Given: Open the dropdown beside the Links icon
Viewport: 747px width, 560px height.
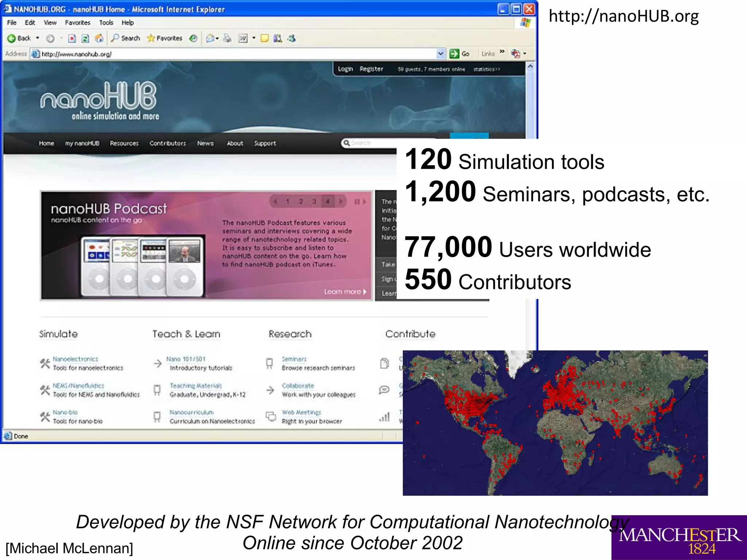Looking at the screenshot, I should pos(525,54).
